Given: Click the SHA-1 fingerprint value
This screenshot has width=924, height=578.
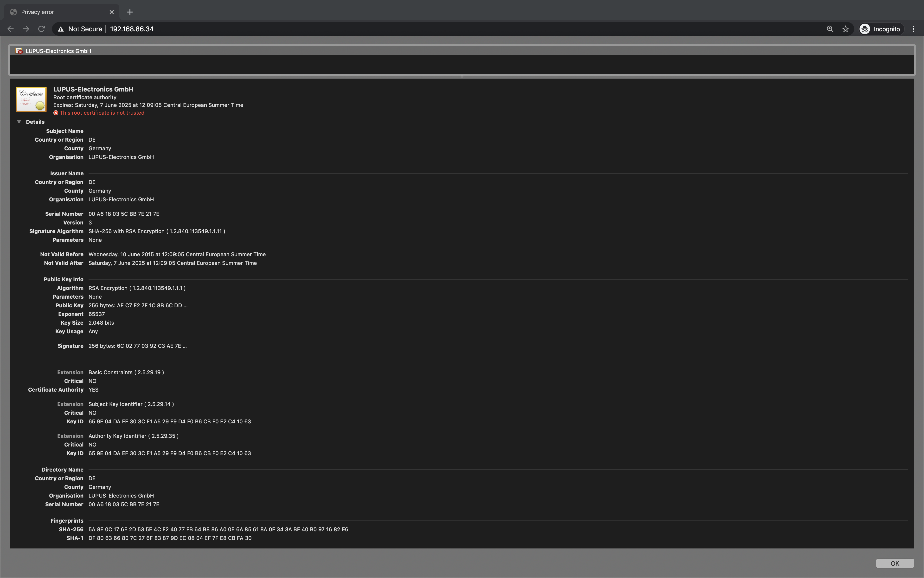Looking at the screenshot, I should (x=170, y=538).
